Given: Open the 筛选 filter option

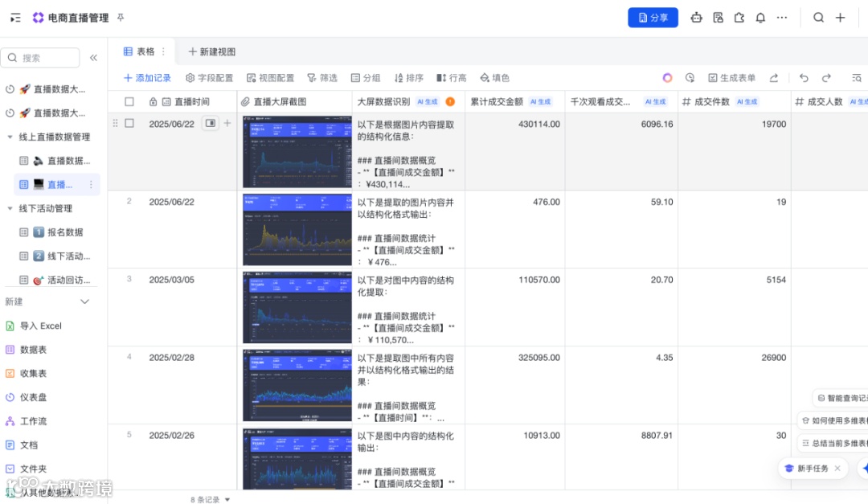Looking at the screenshot, I should coord(322,78).
